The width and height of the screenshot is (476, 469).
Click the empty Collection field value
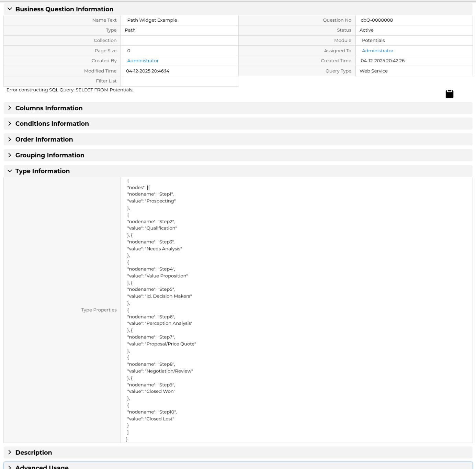pyautogui.click(x=179, y=41)
